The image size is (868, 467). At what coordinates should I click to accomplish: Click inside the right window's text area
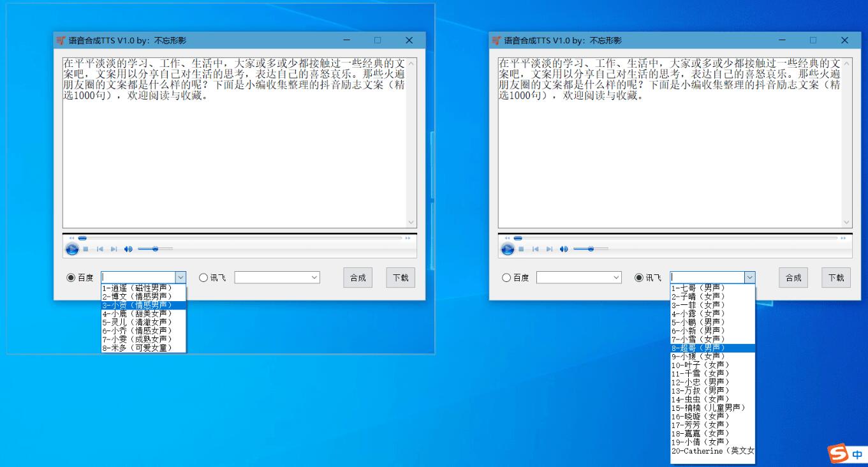point(670,140)
